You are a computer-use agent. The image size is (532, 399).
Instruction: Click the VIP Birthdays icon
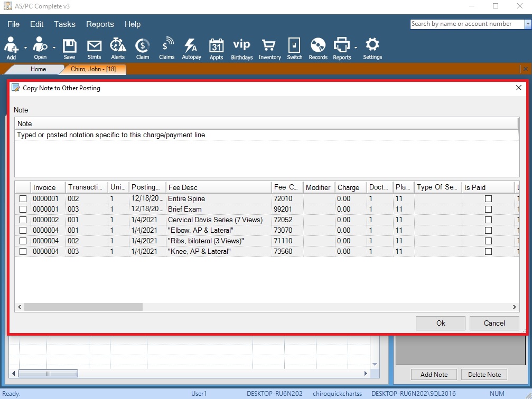click(241, 49)
